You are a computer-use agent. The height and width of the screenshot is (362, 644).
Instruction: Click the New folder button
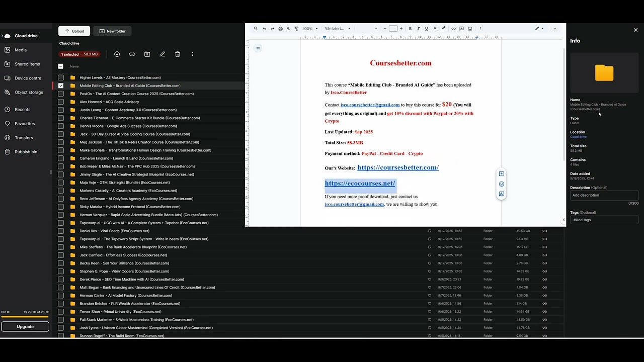click(x=112, y=31)
